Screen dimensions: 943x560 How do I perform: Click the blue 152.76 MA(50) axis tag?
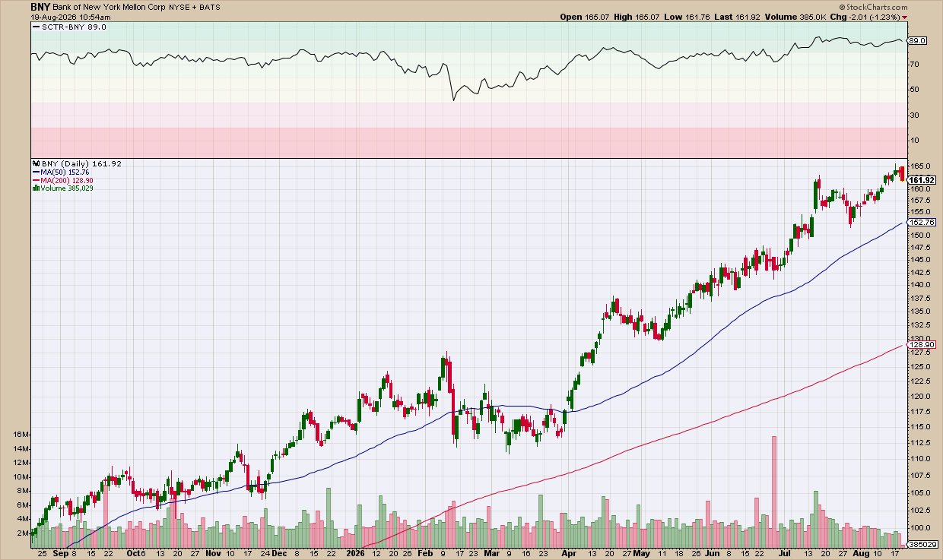coord(922,222)
